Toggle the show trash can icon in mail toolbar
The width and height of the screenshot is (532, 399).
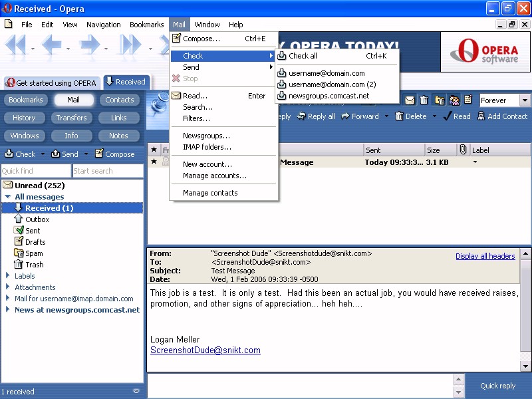tap(424, 100)
